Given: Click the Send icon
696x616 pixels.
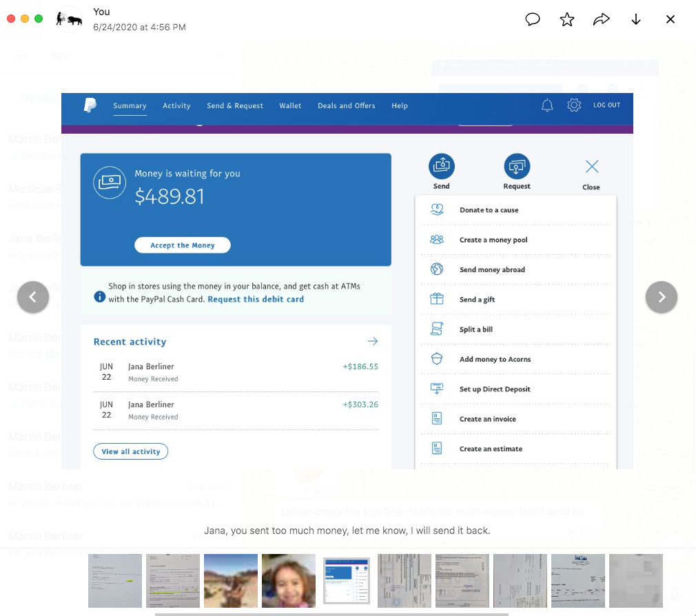Looking at the screenshot, I should (441, 167).
